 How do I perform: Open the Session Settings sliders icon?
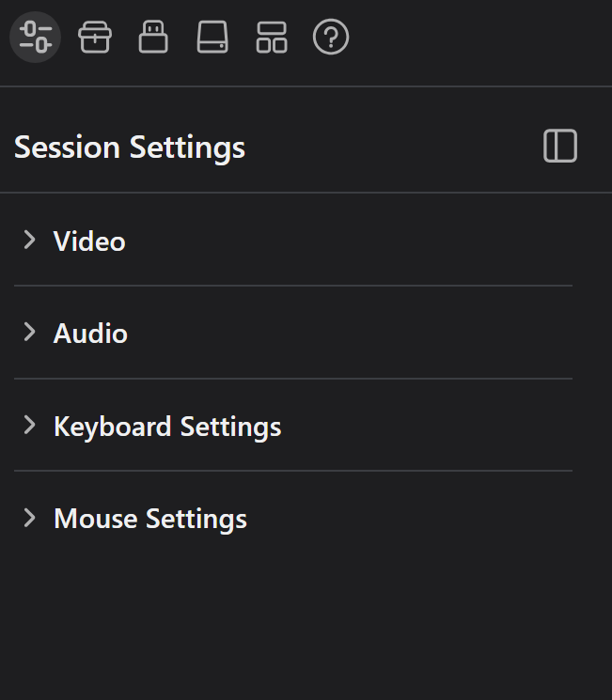click(x=36, y=37)
